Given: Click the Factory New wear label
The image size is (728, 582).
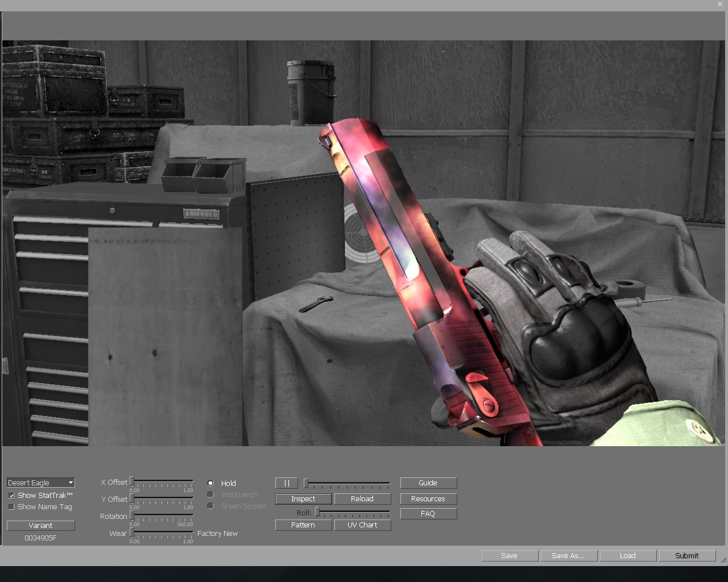Looking at the screenshot, I should tap(217, 534).
